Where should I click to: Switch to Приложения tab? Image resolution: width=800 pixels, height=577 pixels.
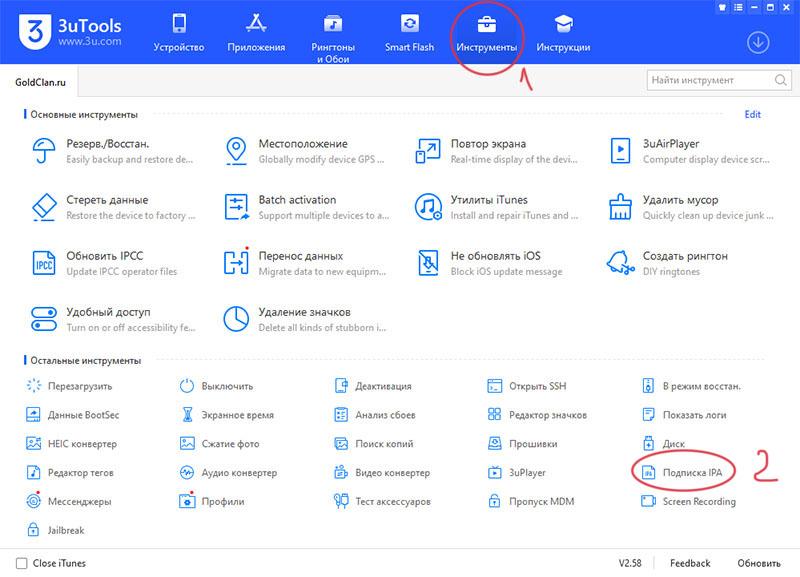pyautogui.click(x=256, y=33)
